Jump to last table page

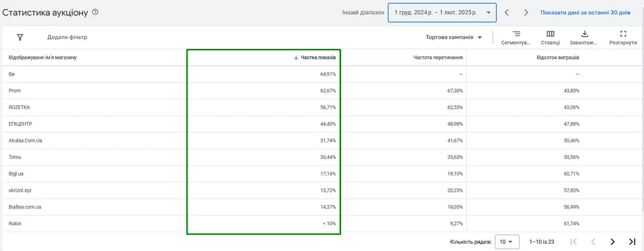point(632,241)
